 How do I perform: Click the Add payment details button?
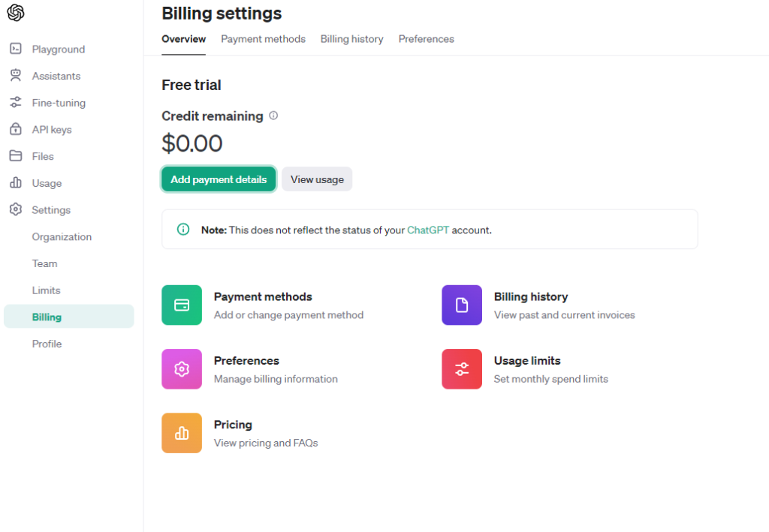coord(219,179)
